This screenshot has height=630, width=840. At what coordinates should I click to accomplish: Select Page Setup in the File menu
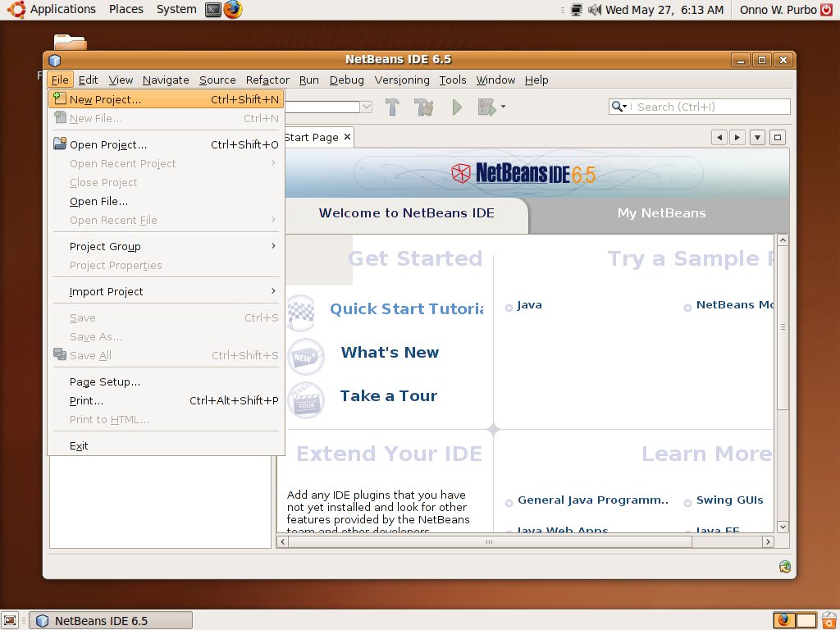(x=105, y=381)
